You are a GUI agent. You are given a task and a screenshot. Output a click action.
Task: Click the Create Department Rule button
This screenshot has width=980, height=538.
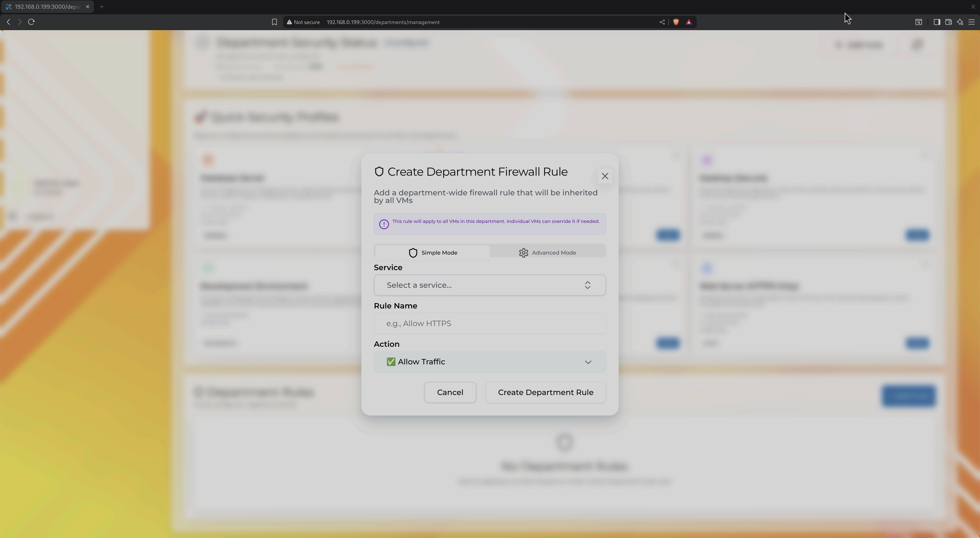click(x=545, y=392)
